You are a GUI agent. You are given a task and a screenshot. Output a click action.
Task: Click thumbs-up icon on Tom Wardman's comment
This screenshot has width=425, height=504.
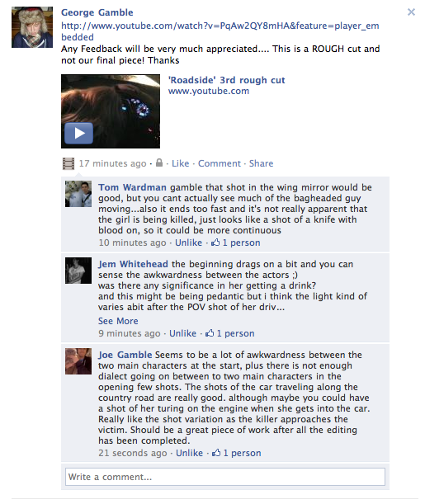(x=215, y=243)
